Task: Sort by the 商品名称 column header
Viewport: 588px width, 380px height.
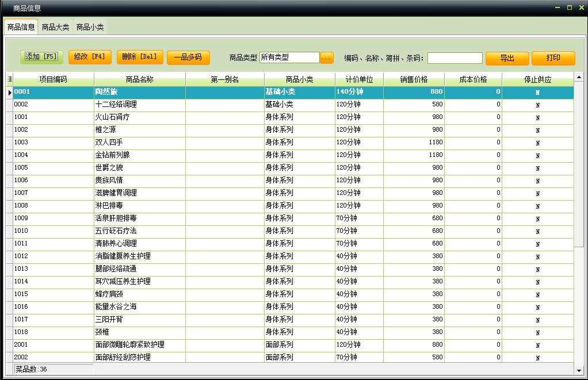Action: point(139,80)
